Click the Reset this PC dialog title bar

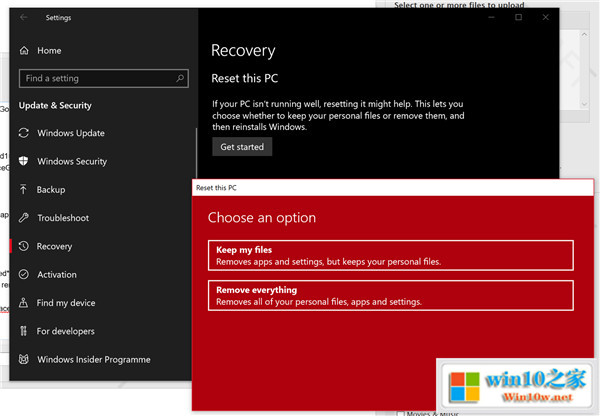pyautogui.click(x=393, y=188)
